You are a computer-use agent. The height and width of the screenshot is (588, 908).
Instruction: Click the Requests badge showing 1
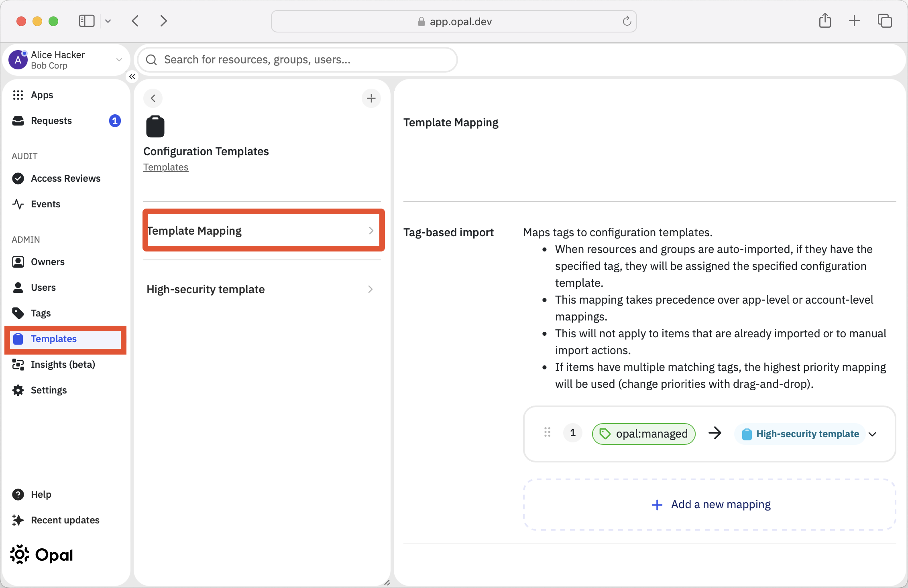click(115, 121)
